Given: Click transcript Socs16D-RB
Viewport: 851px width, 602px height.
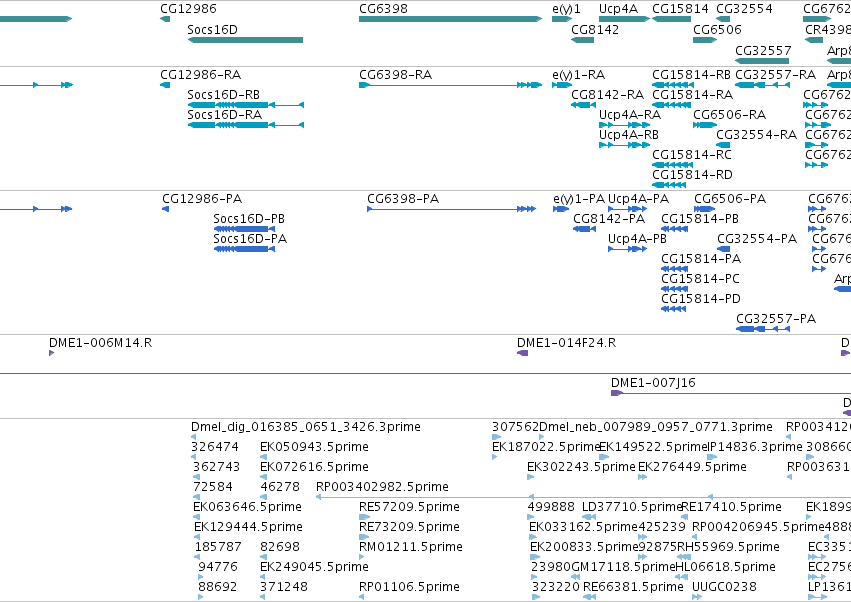Looking at the screenshot, I should [246, 105].
